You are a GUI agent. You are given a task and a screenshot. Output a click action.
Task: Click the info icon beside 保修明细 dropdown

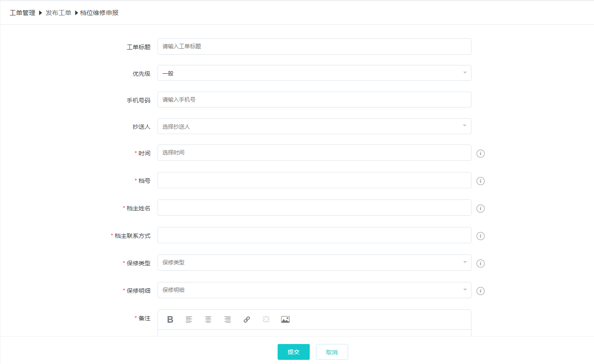[481, 291]
